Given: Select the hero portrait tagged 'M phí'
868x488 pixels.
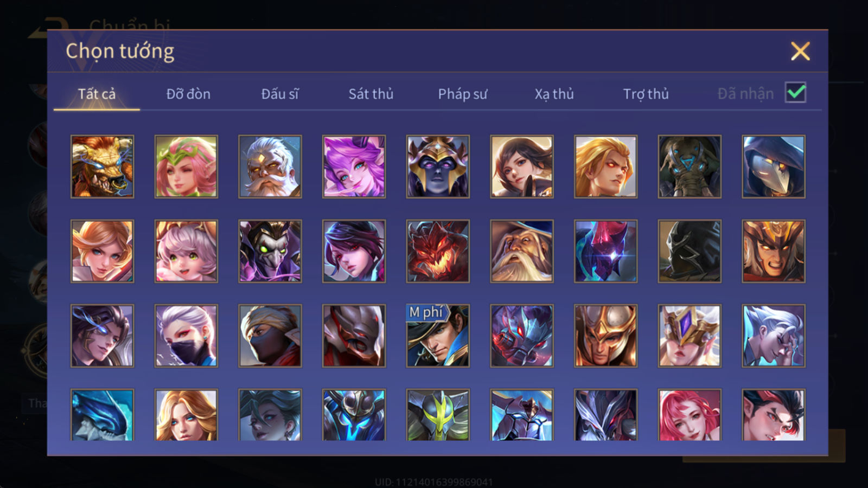Looking at the screenshot, I should (438, 336).
